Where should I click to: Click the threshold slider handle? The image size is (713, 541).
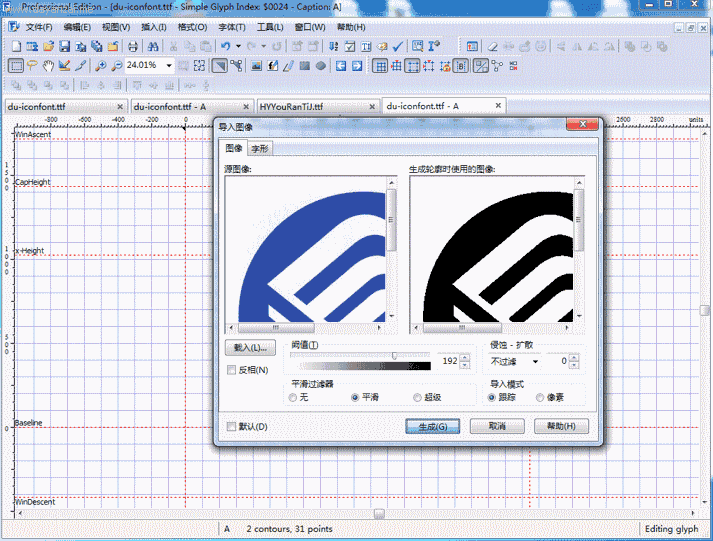(x=394, y=355)
